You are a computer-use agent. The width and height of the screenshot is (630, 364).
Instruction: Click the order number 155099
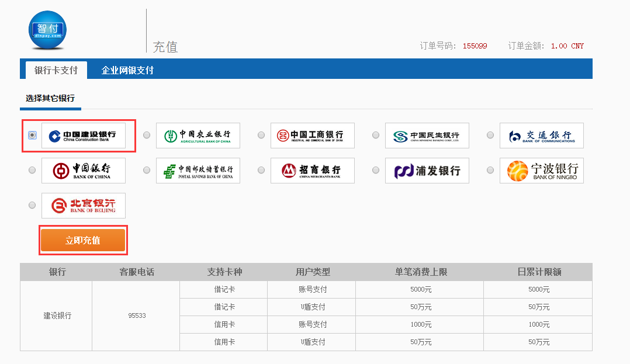(475, 46)
